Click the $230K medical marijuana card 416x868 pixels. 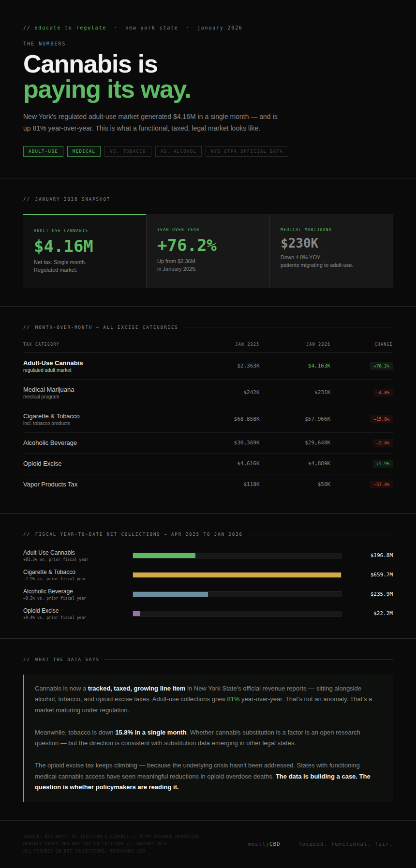click(x=331, y=251)
